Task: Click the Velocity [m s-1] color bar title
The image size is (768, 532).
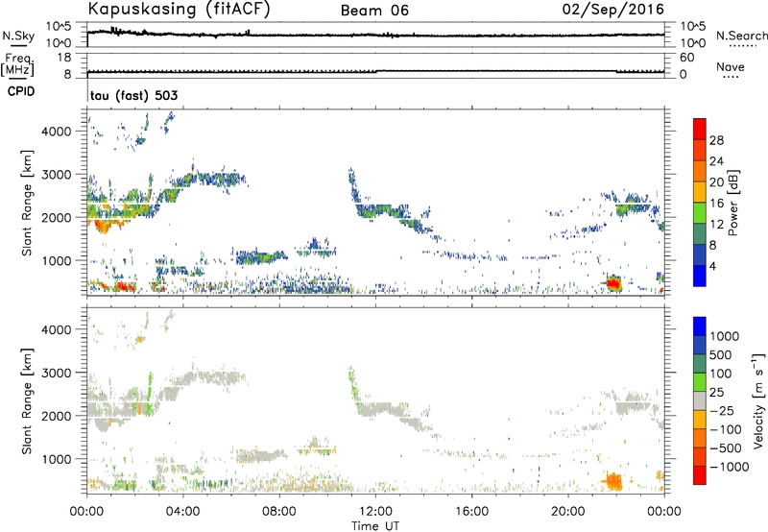Action: (758, 400)
